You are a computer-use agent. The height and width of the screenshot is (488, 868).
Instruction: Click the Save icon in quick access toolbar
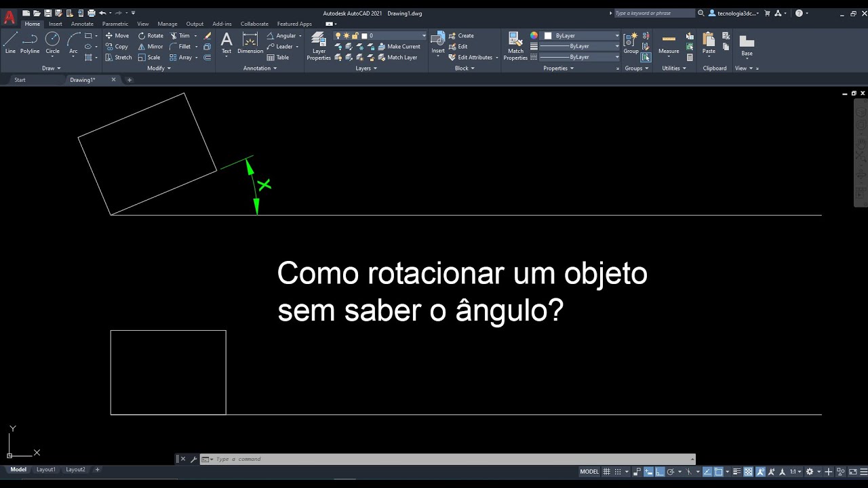(48, 13)
